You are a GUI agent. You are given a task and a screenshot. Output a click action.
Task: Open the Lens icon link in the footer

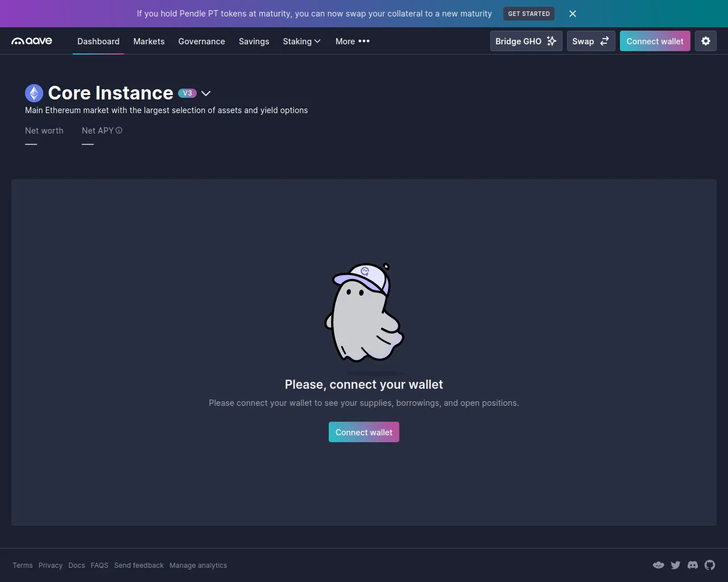(659, 565)
